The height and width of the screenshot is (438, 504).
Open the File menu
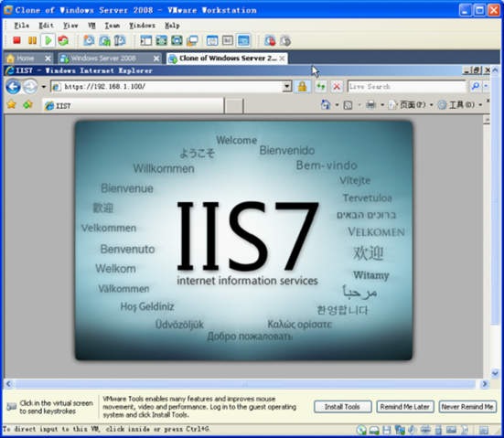[22, 26]
